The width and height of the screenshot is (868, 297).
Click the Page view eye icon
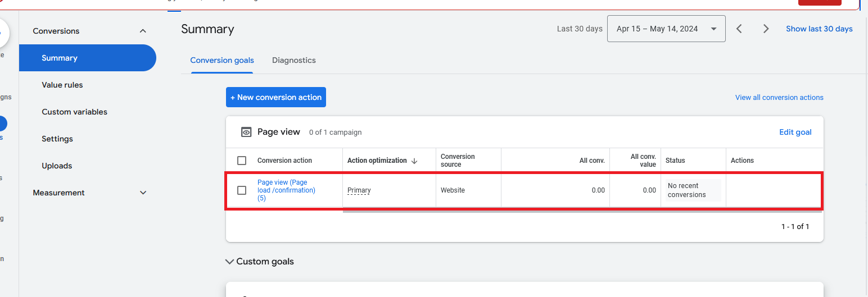coord(246,132)
